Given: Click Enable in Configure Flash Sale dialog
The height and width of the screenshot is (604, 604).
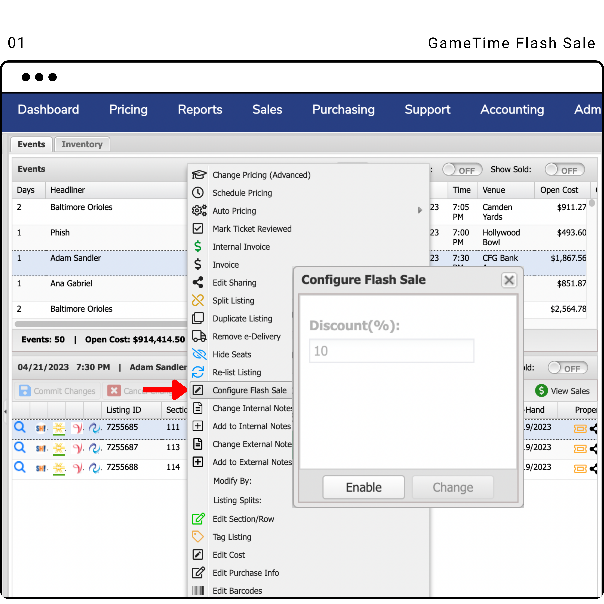Looking at the screenshot, I should 363,487.
